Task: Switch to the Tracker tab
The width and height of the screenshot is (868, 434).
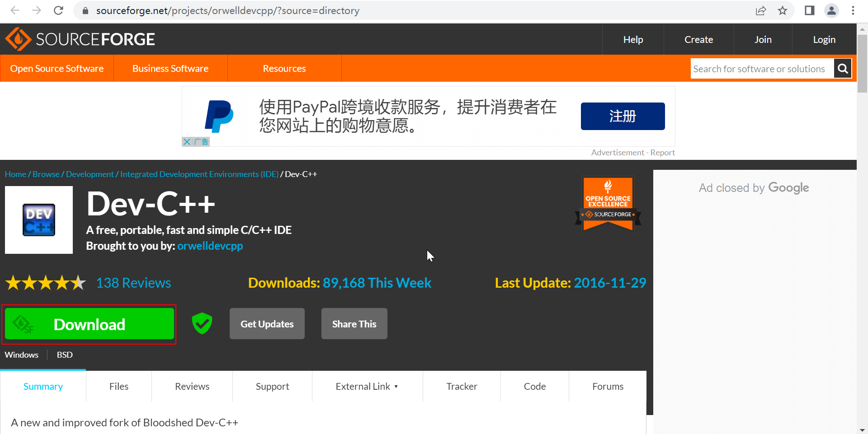Action: click(x=462, y=386)
